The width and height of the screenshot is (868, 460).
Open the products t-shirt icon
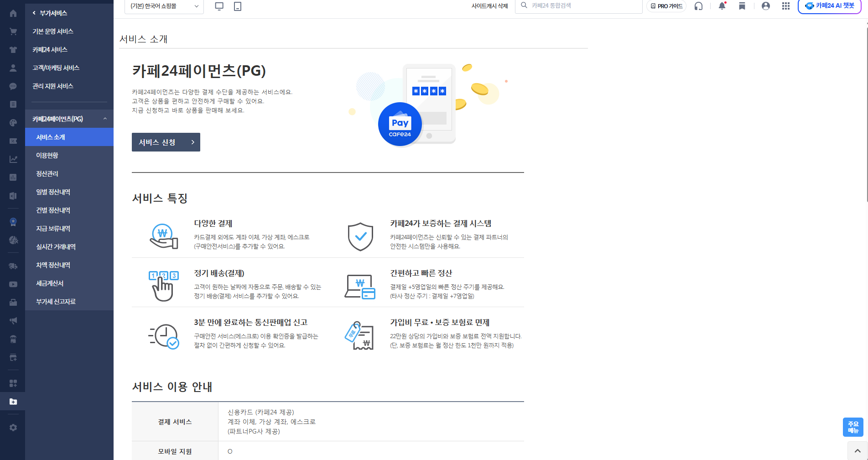point(13,50)
